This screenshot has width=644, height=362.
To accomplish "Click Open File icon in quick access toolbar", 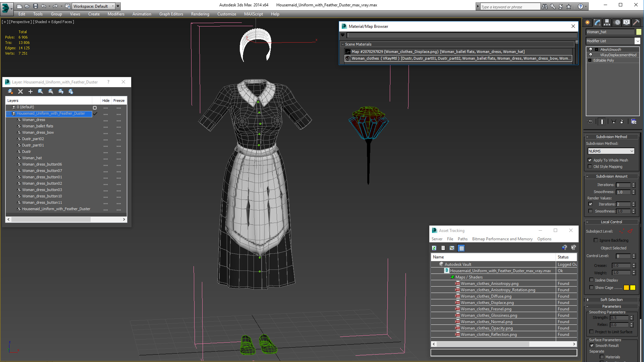I will pyautogui.click(x=27, y=6).
